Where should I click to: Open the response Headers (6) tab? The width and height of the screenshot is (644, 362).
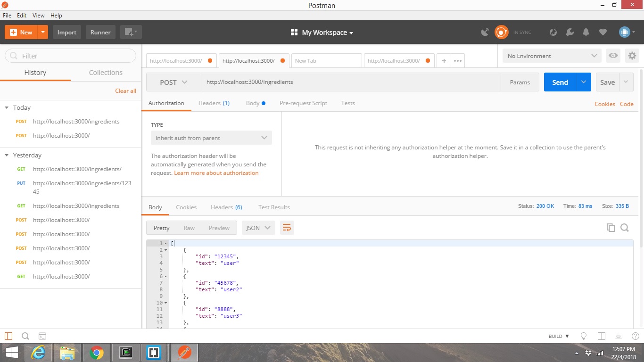[226, 207]
